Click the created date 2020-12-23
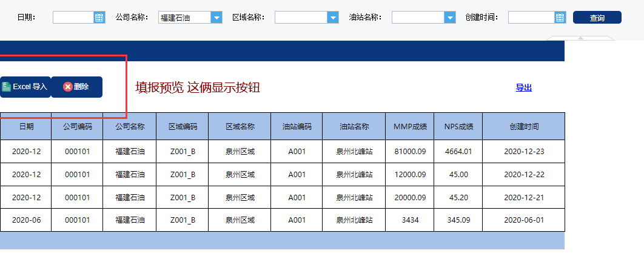The height and width of the screenshot is (273, 644). tap(524, 151)
